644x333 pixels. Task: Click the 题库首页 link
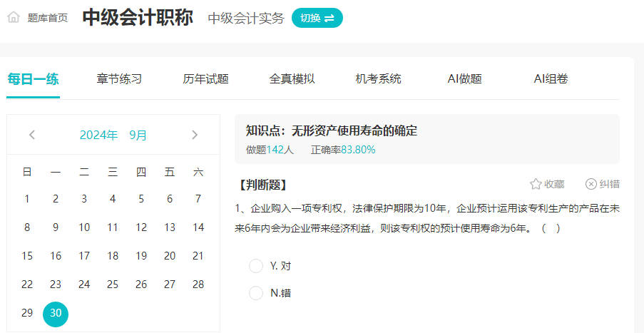[x=48, y=18]
